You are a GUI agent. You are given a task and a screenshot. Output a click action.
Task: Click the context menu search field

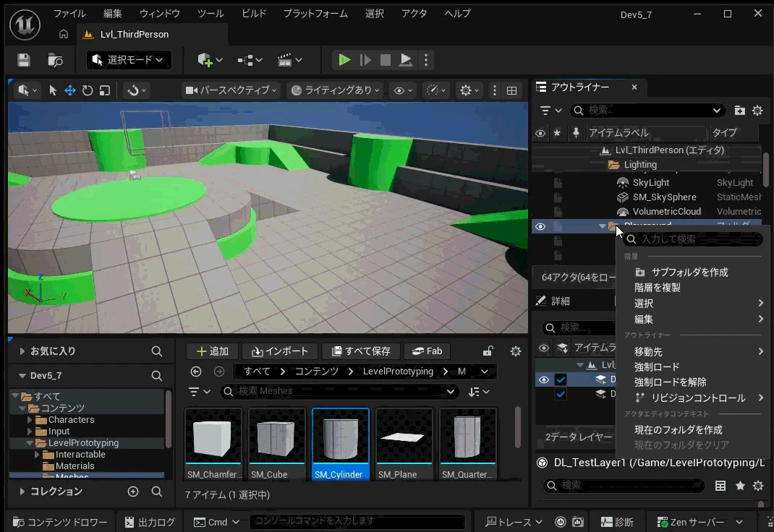(x=692, y=239)
